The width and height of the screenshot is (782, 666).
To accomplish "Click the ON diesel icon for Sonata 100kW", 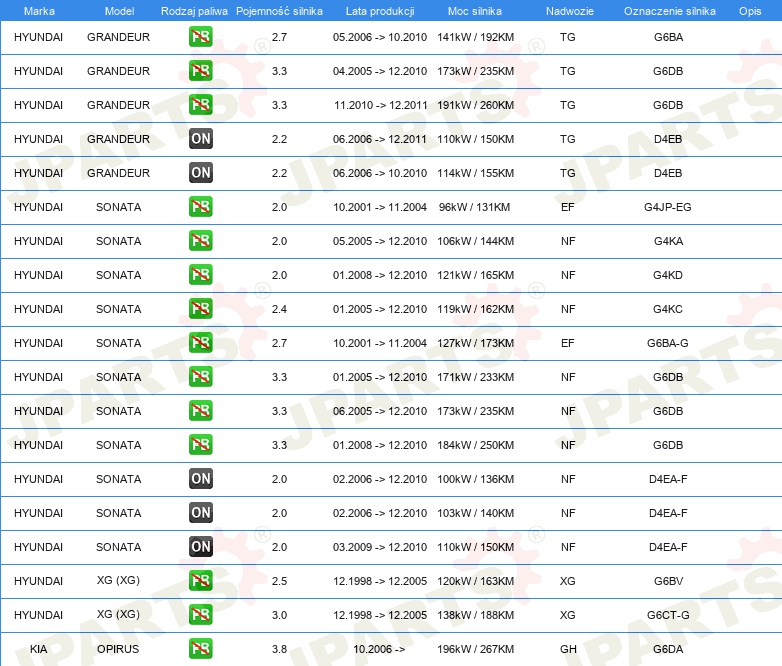I will click(x=200, y=478).
